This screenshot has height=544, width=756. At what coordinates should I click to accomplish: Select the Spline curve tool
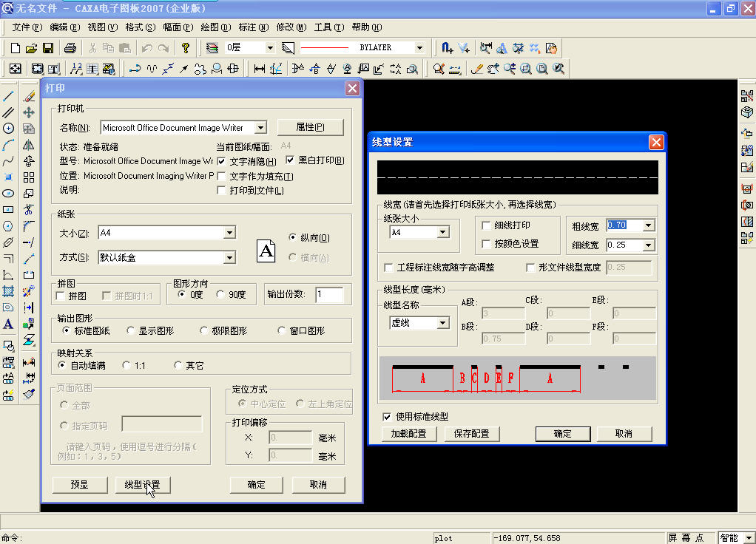click(x=8, y=161)
